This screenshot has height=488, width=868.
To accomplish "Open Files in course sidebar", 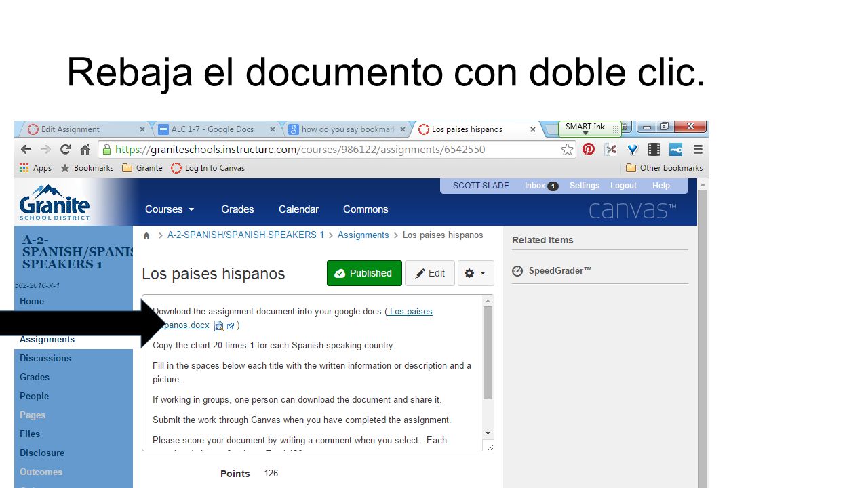I will 30,434.
